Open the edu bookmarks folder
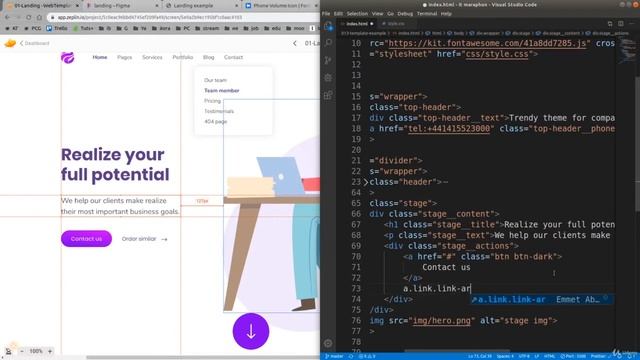 click(x=273, y=28)
